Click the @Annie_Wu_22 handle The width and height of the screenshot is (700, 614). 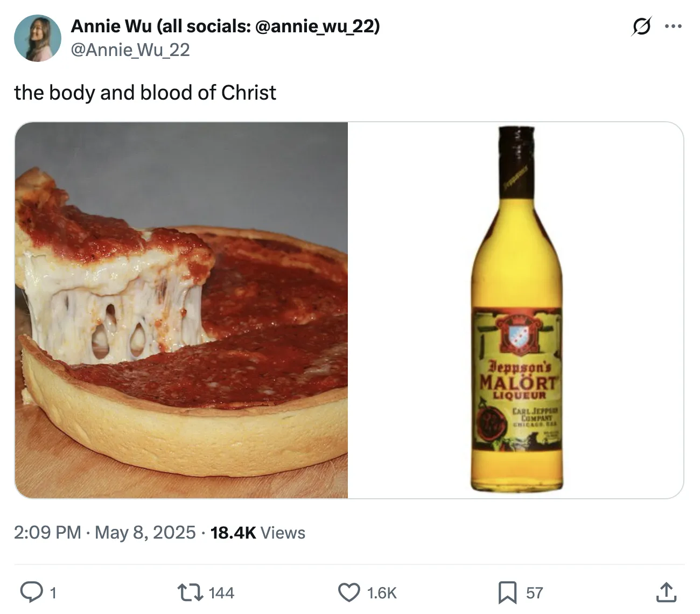click(x=130, y=50)
